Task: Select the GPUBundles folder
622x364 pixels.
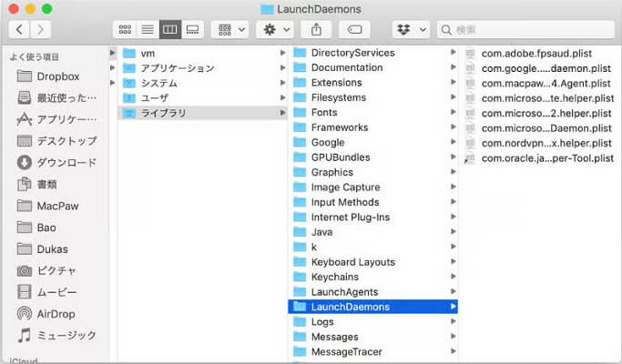Action: (x=372, y=157)
